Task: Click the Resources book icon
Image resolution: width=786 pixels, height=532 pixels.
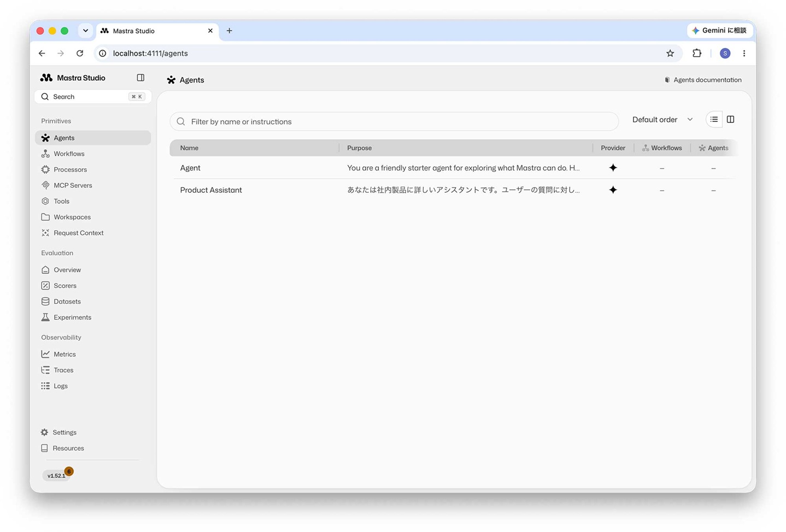Action: [x=44, y=448]
